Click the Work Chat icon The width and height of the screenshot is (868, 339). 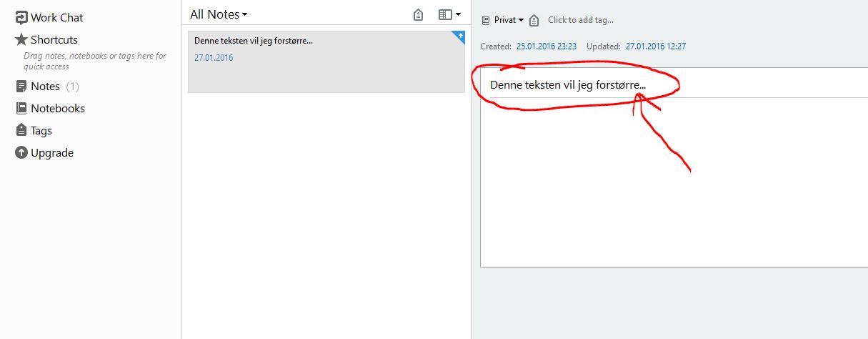(21, 18)
